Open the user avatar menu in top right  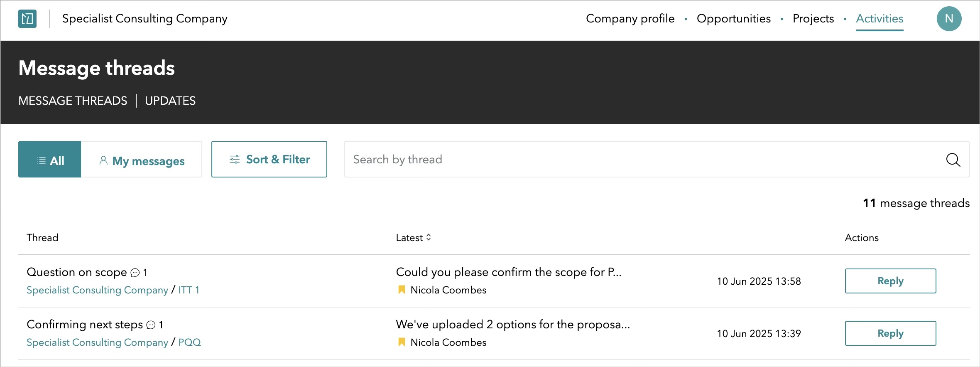tap(949, 18)
